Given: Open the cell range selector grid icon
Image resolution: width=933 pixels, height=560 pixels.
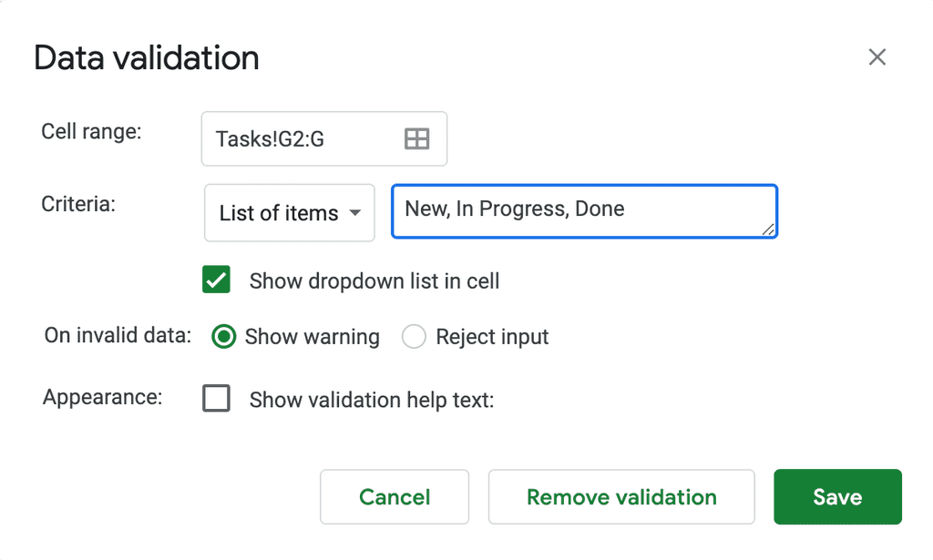Looking at the screenshot, I should click(x=417, y=138).
